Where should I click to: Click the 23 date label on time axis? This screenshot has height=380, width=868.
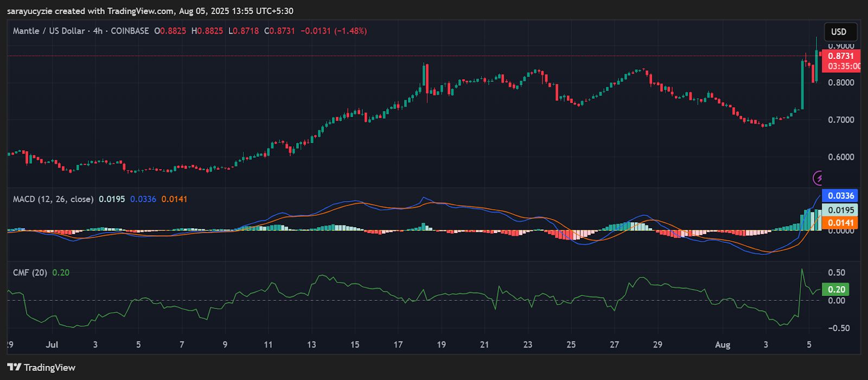(x=528, y=345)
